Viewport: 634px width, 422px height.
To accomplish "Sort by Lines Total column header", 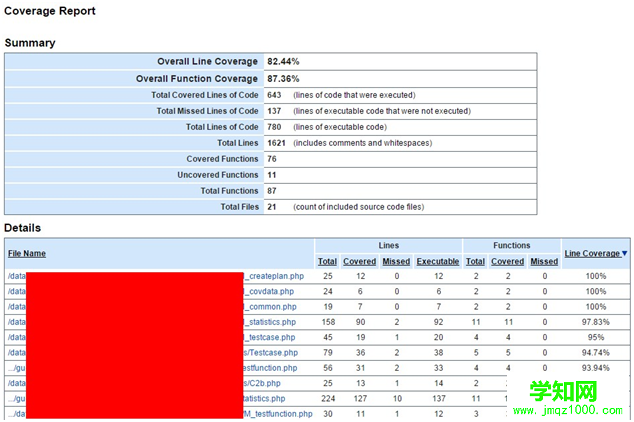I will click(x=327, y=262).
